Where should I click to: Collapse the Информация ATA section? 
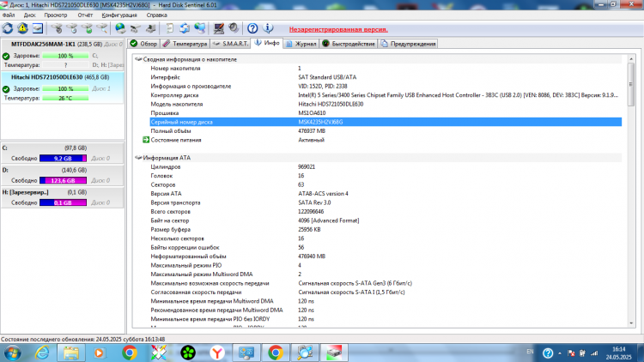coord(138,158)
